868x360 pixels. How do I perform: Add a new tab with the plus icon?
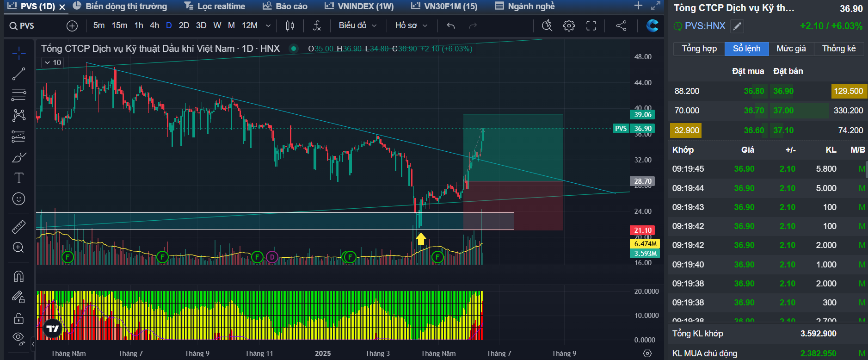pyautogui.click(x=639, y=6)
